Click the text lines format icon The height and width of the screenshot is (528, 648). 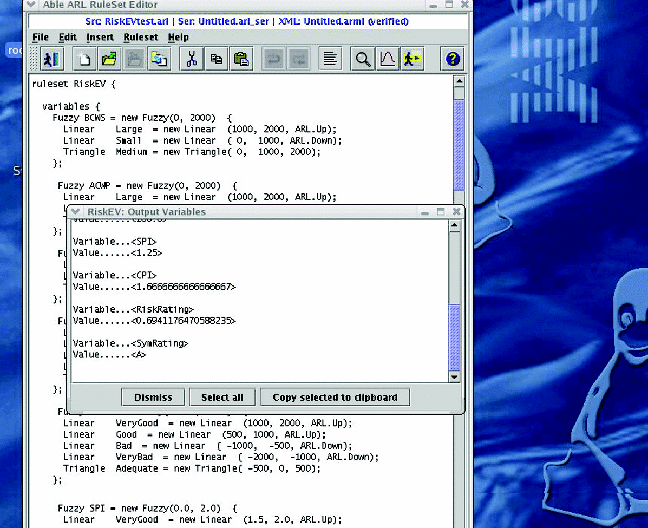(328, 60)
